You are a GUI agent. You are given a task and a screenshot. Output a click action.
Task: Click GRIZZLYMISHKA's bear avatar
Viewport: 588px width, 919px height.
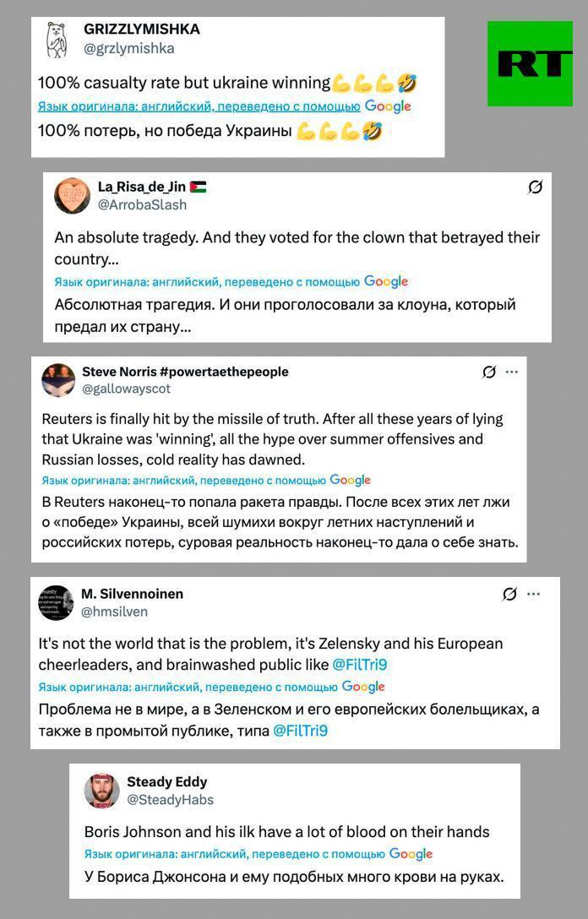coord(57,41)
